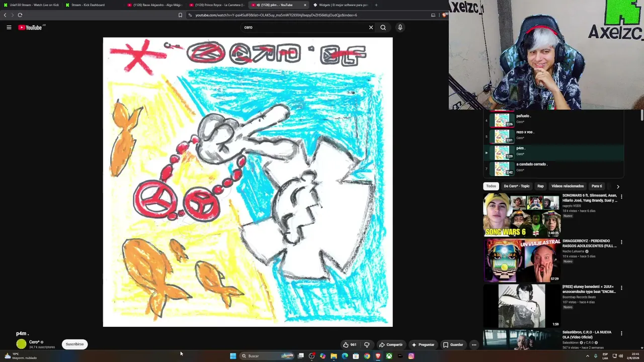This screenshot has width=644, height=362.
Task: Open the SWAGGERBOYZ video thumbnail
Action: click(522, 260)
